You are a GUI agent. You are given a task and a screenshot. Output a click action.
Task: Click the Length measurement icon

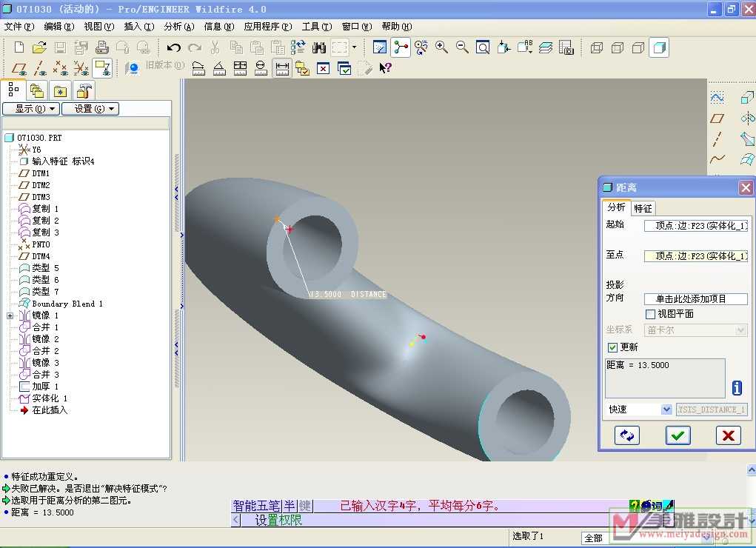[x=198, y=68]
